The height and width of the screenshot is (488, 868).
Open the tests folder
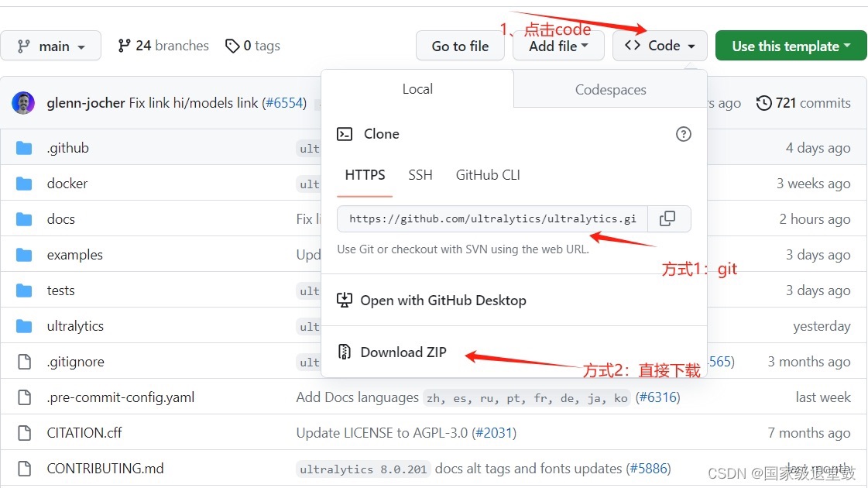60,290
